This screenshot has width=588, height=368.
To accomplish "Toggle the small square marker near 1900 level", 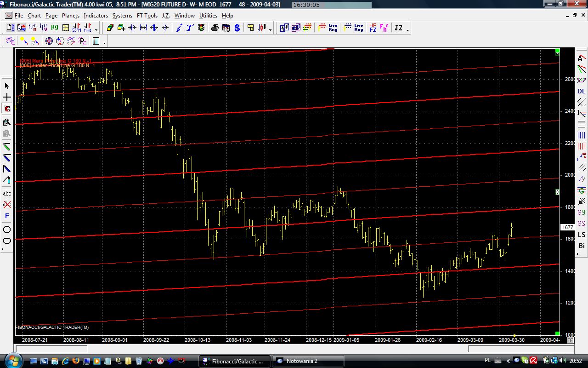I will [x=557, y=192].
